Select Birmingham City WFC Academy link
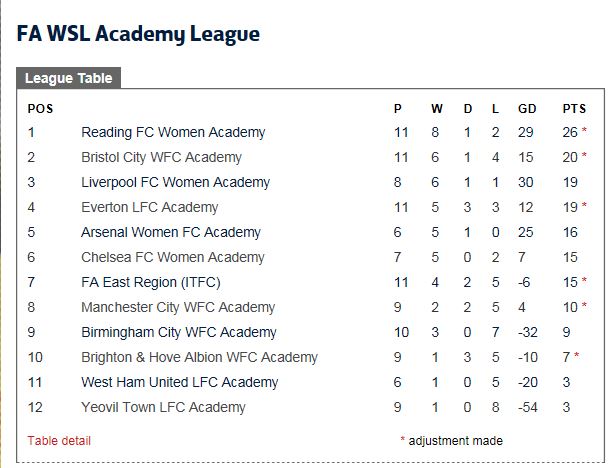 pyautogui.click(x=179, y=332)
